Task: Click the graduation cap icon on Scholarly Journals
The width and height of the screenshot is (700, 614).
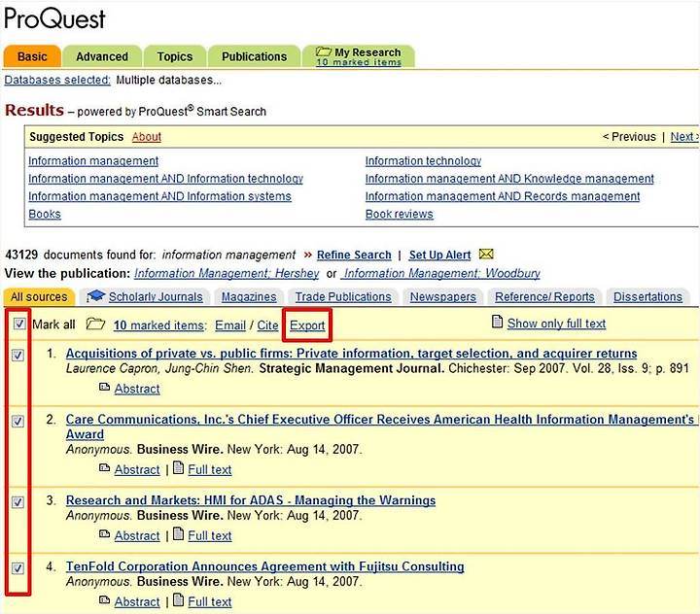Action: 95,295
